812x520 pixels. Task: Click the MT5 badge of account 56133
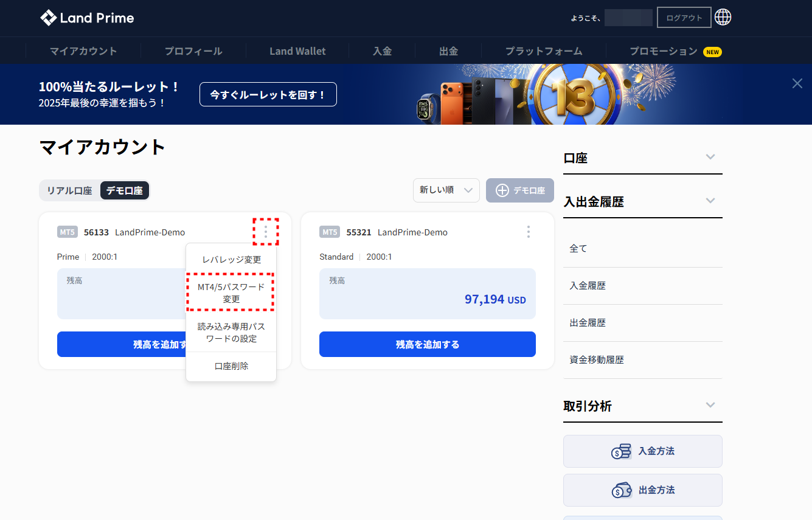tap(68, 232)
